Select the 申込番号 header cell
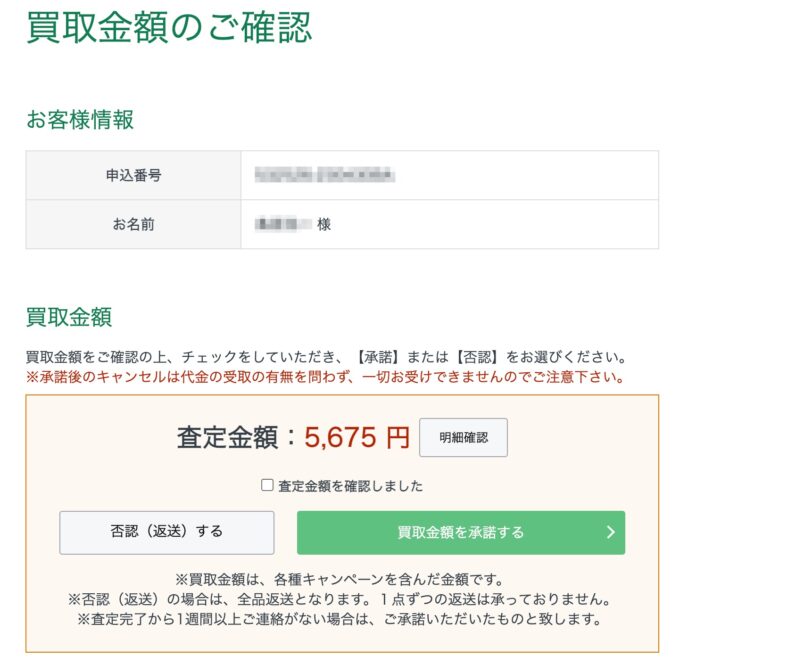Image resolution: width=796 pixels, height=672 pixels. click(x=134, y=175)
